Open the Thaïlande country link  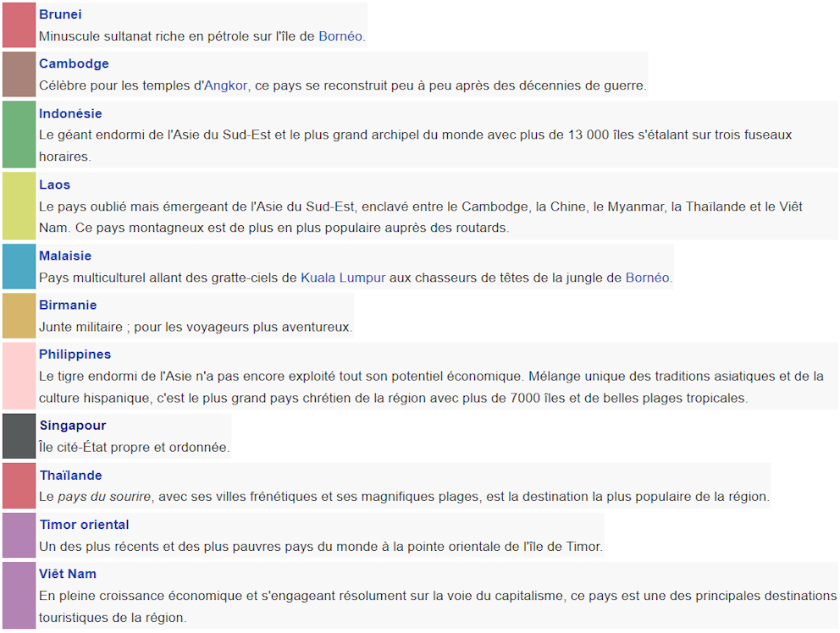tap(71, 476)
